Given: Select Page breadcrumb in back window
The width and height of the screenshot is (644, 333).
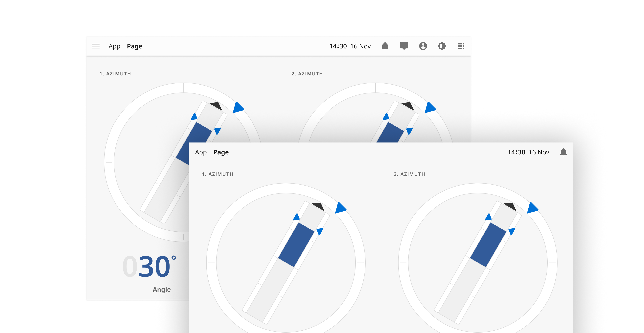Looking at the screenshot, I should click(x=134, y=46).
